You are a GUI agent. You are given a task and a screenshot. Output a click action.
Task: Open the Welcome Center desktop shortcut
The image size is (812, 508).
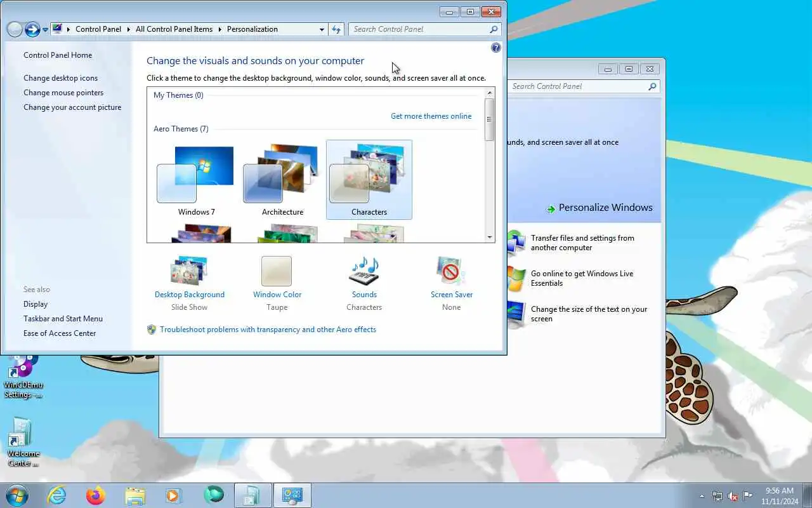click(23, 443)
